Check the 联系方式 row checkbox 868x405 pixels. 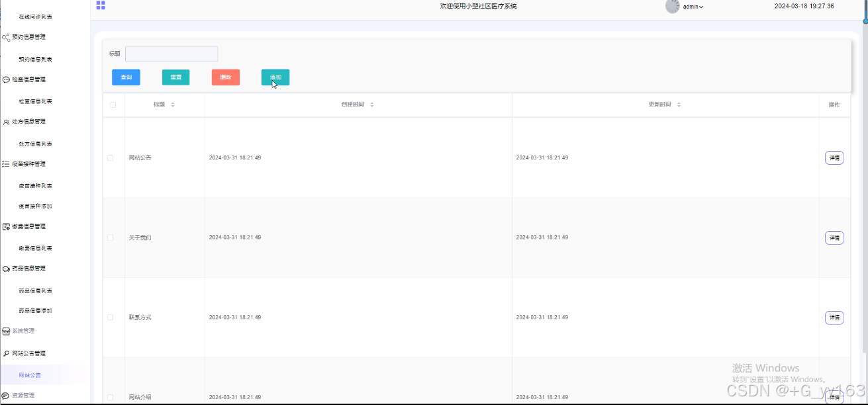tap(111, 318)
